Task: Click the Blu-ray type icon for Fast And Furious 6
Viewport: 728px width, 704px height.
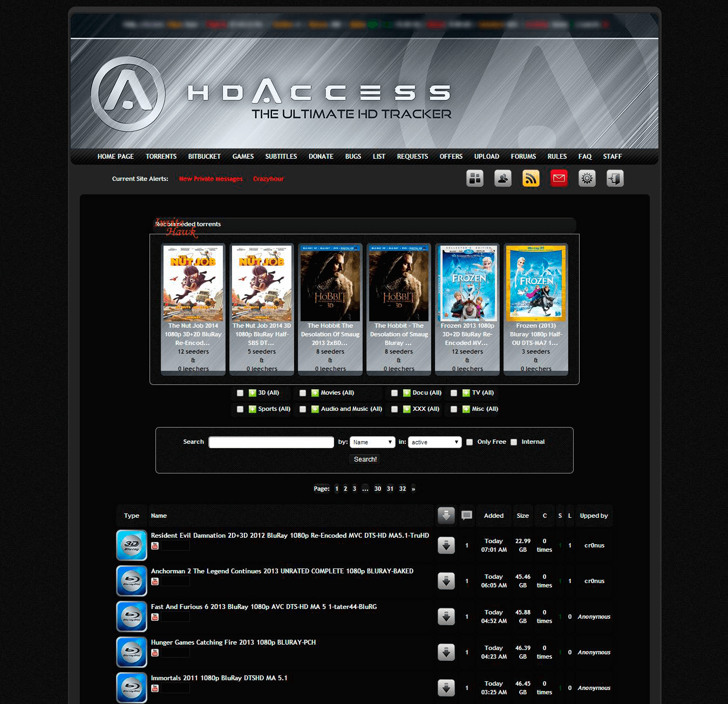Action: 132,617
